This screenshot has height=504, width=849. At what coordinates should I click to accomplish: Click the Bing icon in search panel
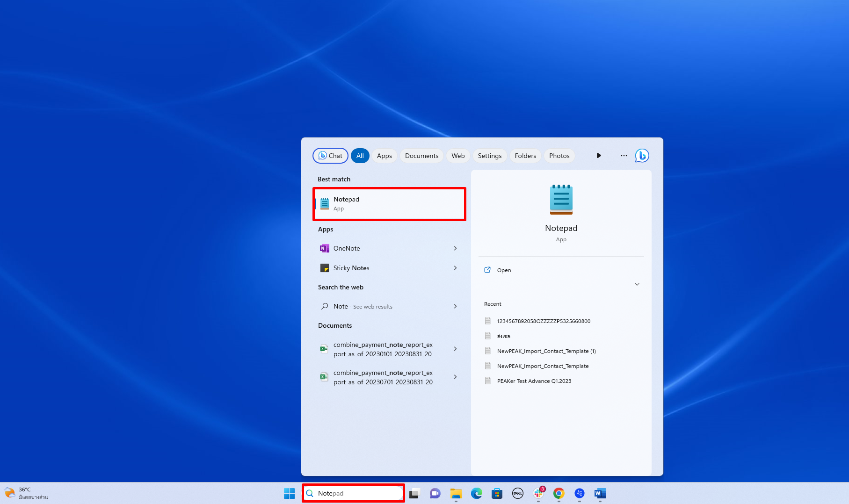pos(642,156)
